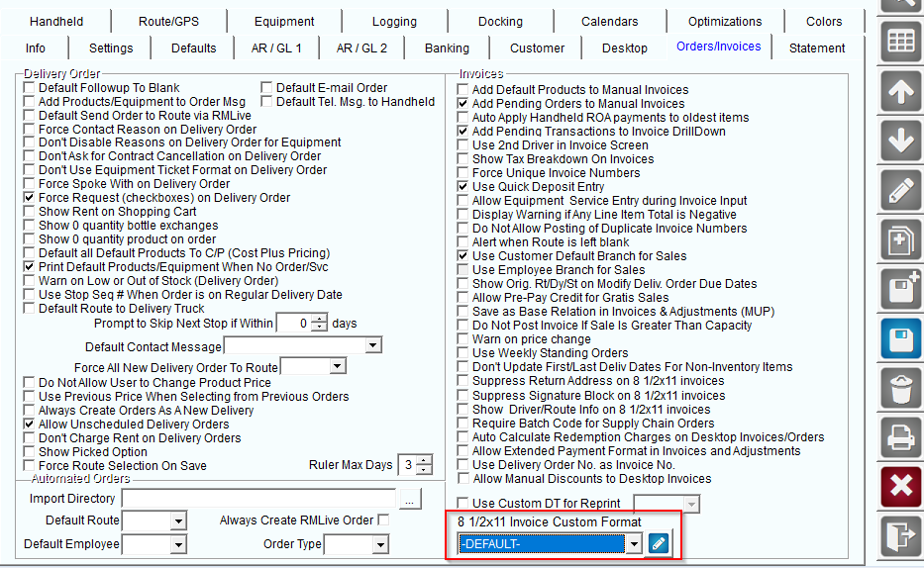
Task: Click the trash can delete icon
Action: pyautogui.click(x=901, y=389)
